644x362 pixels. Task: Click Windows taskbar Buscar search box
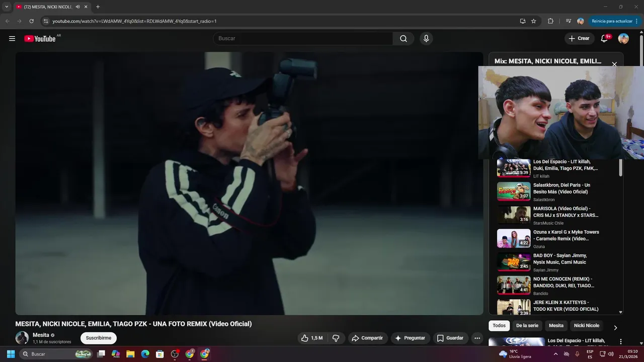click(56, 354)
